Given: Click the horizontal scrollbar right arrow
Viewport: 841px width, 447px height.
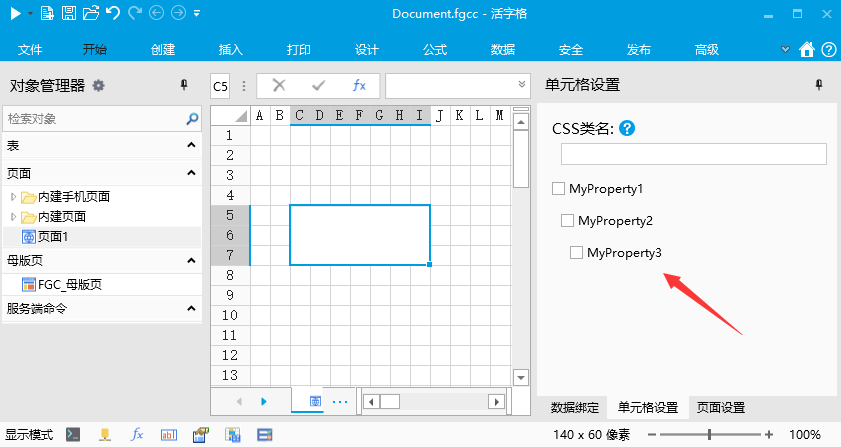Looking at the screenshot, I should click(497, 401).
